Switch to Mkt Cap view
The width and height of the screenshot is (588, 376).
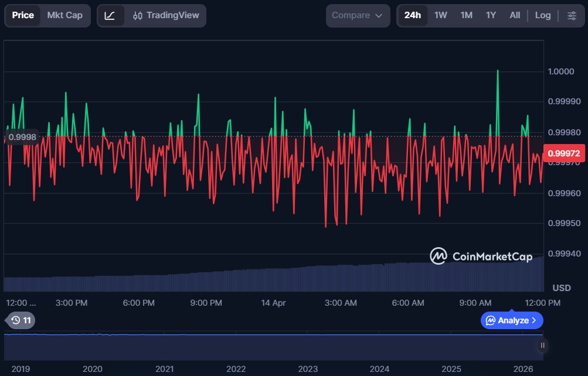[x=64, y=16]
